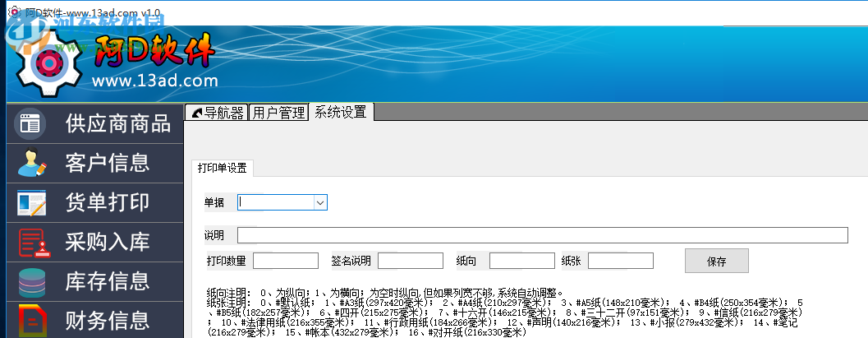
Task: Click the inventory database stack icon
Action: (32, 283)
